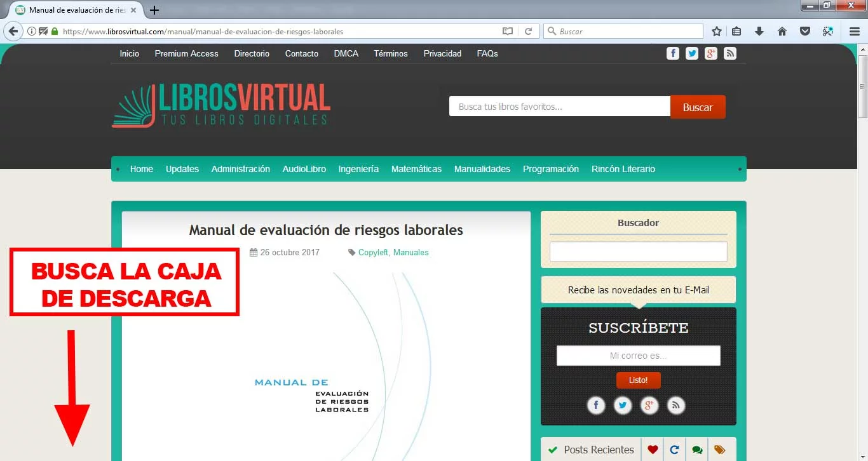Click the Facebook icon in top header
868x461 pixels.
point(673,53)
